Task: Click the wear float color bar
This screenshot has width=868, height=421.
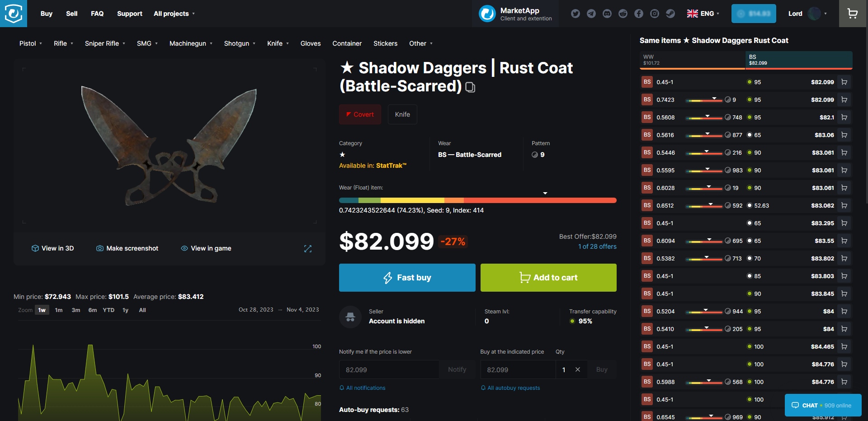Action: point(478,200)
